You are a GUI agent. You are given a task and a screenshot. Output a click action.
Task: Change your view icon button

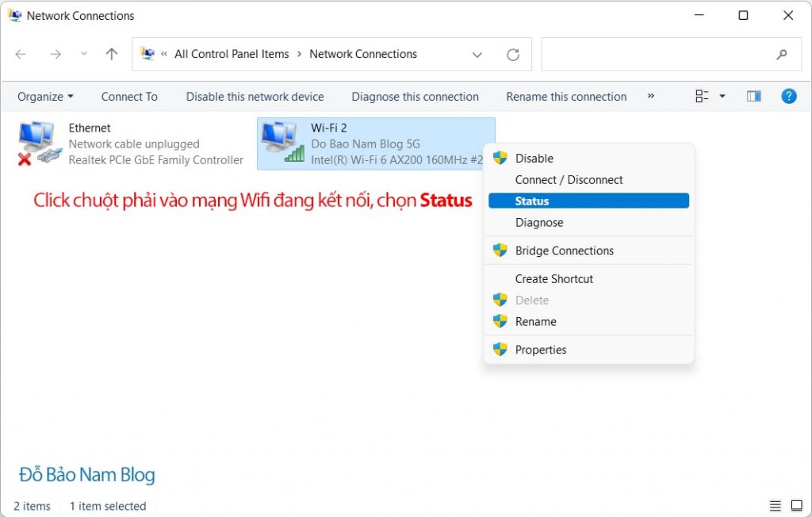(702, 96)
